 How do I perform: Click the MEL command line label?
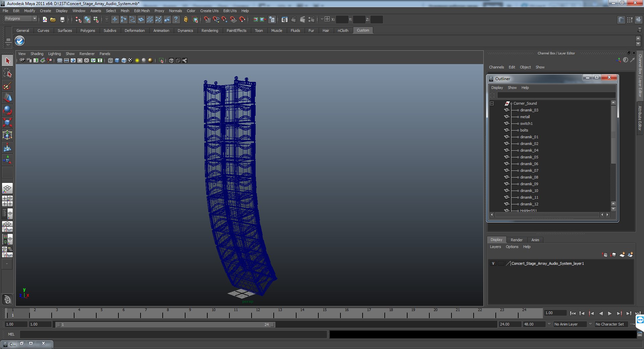pyautogui.click(x=11, y=334)
